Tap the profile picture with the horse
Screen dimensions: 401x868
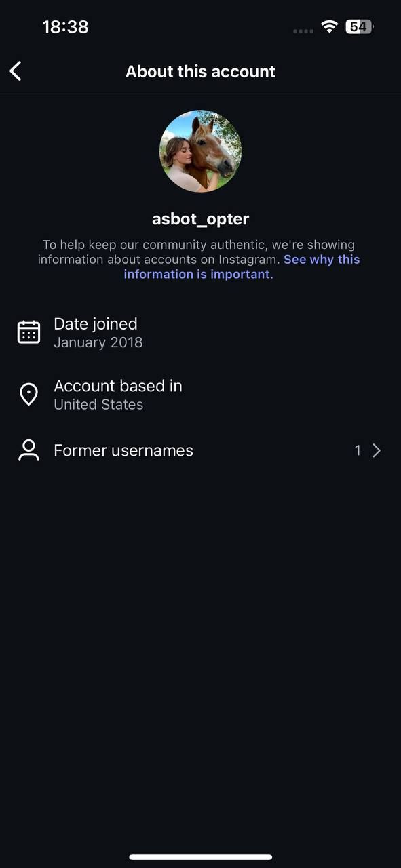click(x=200, y=151)
